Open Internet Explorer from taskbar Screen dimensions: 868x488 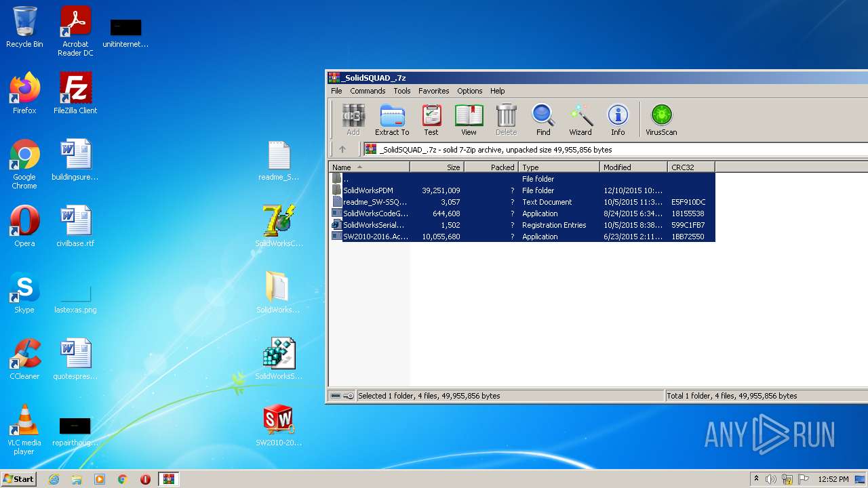tap(54, 479)
